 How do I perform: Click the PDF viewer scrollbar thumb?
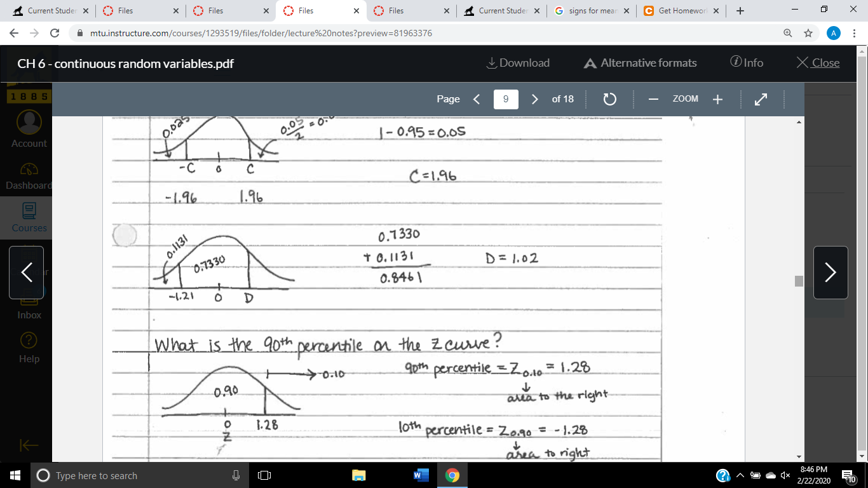click(799, 281)
